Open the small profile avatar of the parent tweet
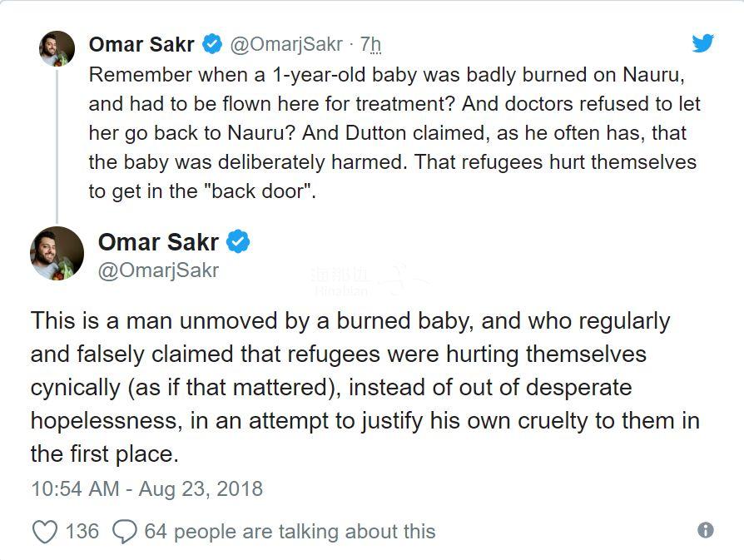This screenshot has height=560, width=744. (x=57, y=48)
